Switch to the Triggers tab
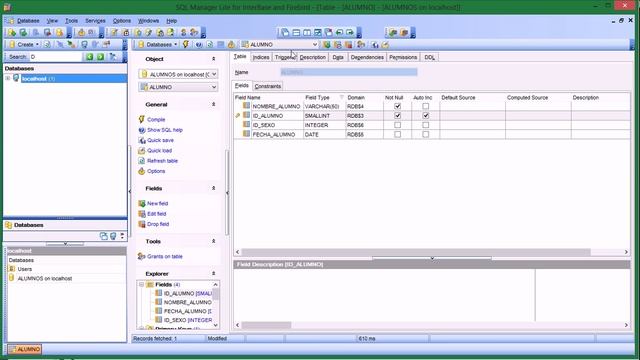 [285, 57]
